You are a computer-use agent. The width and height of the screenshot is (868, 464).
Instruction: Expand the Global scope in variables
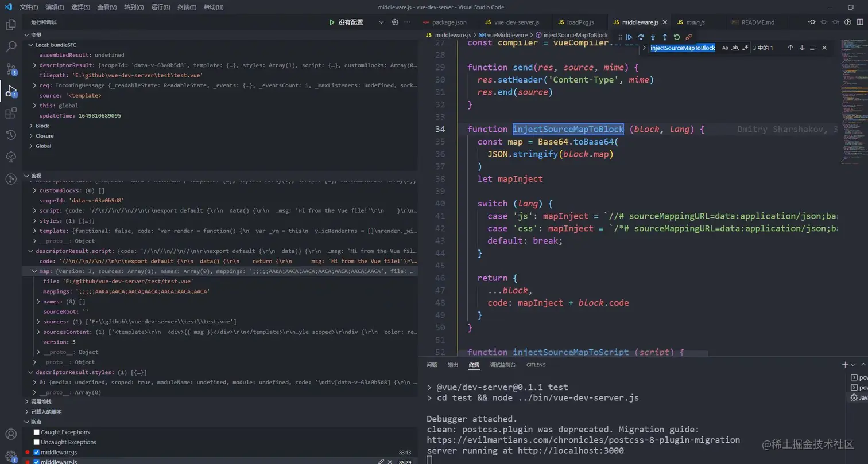(x=30, y=146)
